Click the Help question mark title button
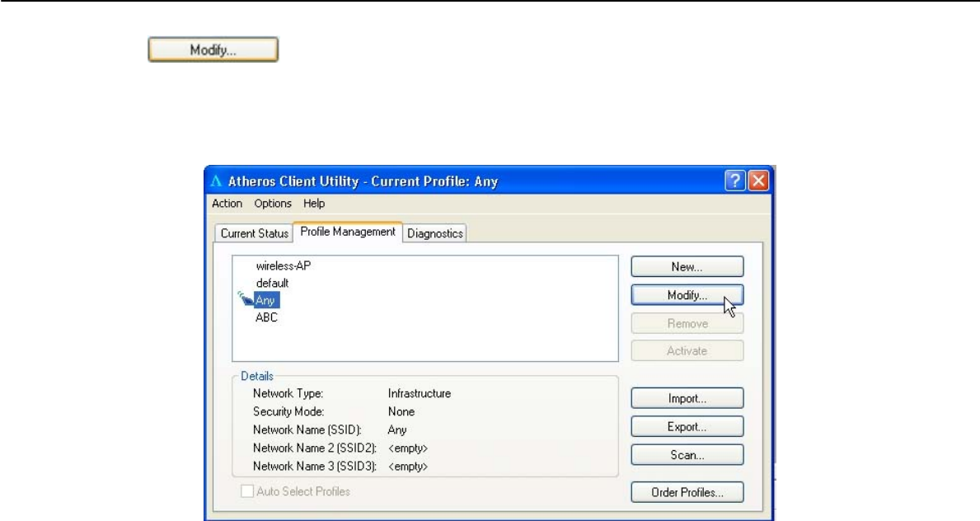980x521 pixels. point(735,181)
